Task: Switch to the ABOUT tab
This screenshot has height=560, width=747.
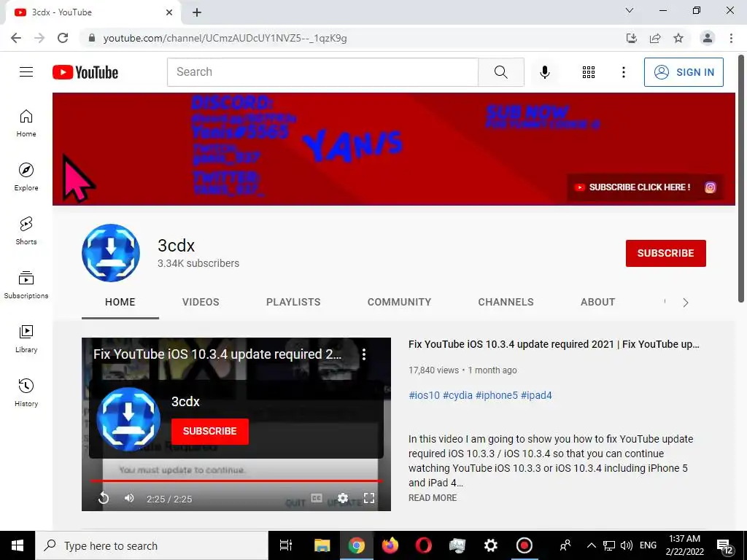Action: point(598,302)
